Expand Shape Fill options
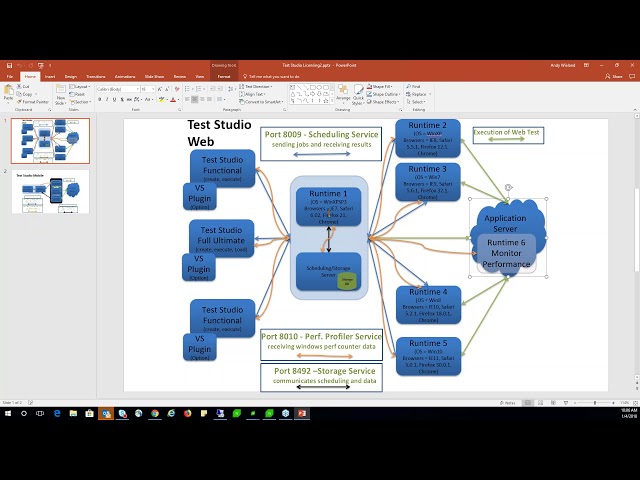This screenshot has height=480, width=640. (381, 87)
